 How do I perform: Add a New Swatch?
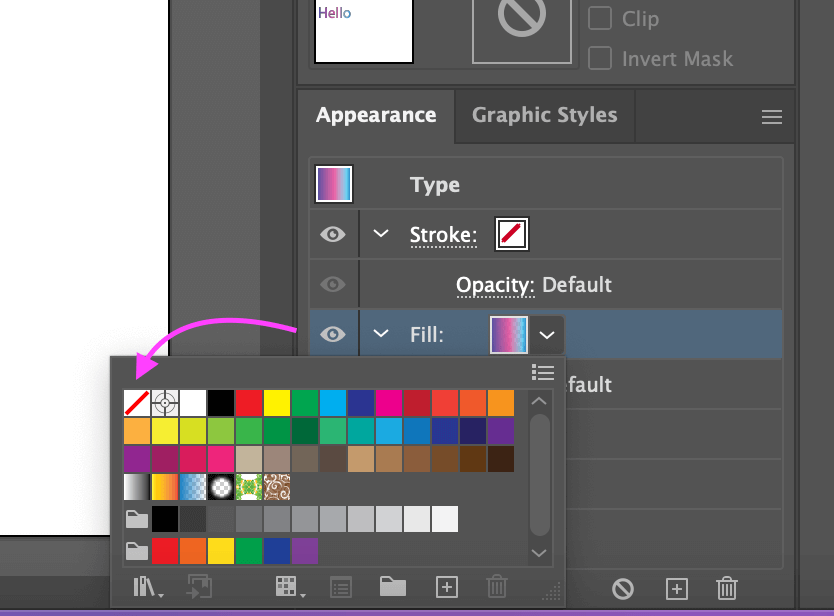pyautogui.click(x=447, y=589)
